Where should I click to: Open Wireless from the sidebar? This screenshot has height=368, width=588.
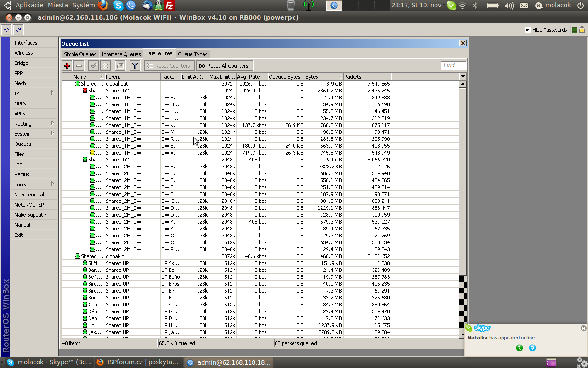pos(34,52)
